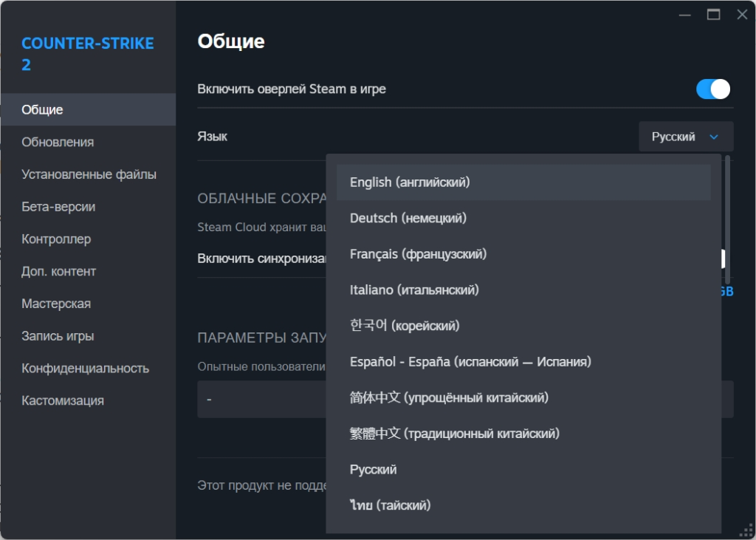Viewport: 756px width, 540px height.
Task: Select Español - España language option
Action: point(470,362)
